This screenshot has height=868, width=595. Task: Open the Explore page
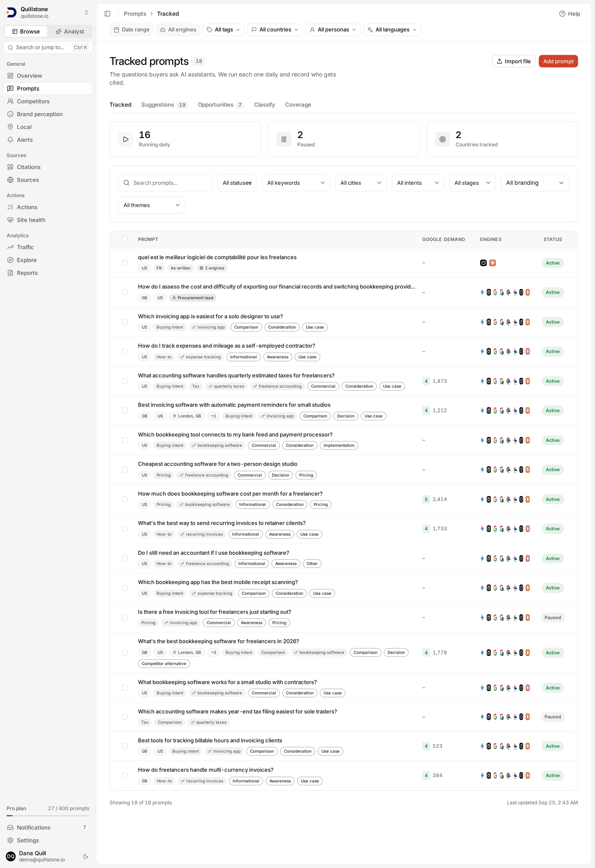point(48,260)
